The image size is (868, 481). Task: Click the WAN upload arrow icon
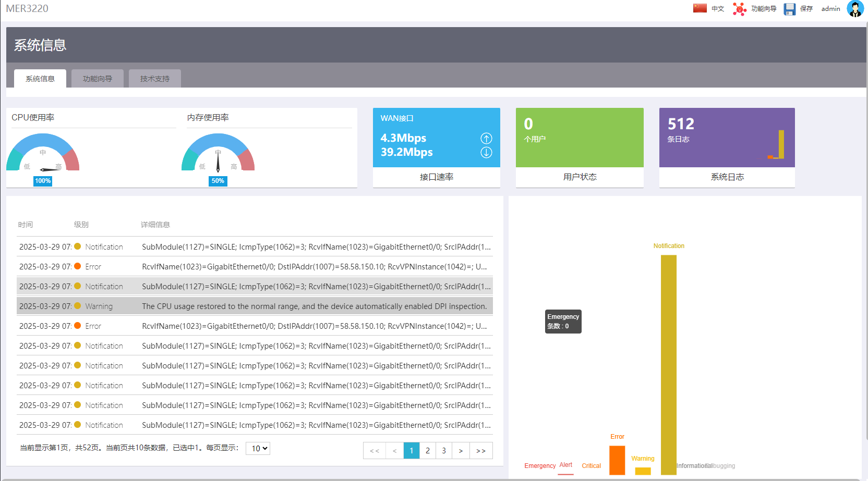pos(486,138)
